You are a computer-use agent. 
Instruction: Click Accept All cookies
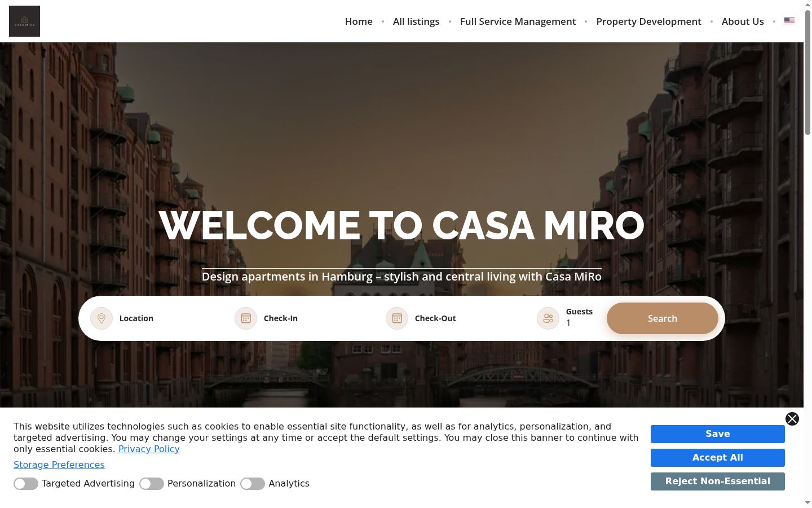pyautogui.click(x=718, y=458)
